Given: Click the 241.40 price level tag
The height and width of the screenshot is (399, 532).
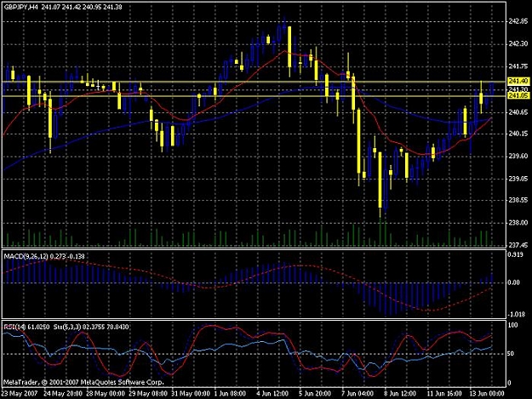Looking at the screenshot, I should point(518,81).
